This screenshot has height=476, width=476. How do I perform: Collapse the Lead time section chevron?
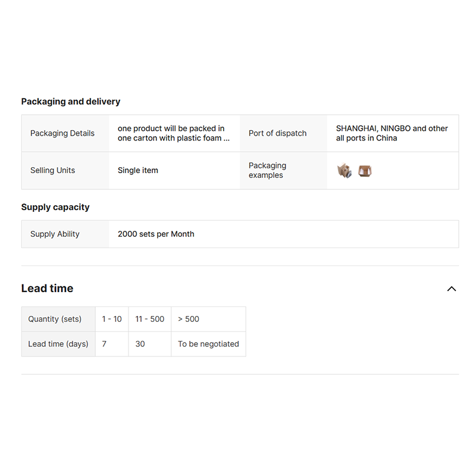pos(452,289)
